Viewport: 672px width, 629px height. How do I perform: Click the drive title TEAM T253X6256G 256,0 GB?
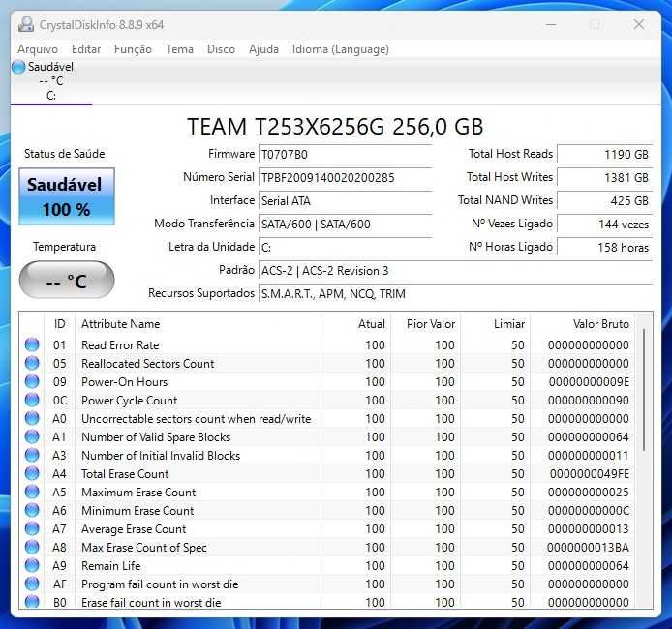[x=336, y=127]
